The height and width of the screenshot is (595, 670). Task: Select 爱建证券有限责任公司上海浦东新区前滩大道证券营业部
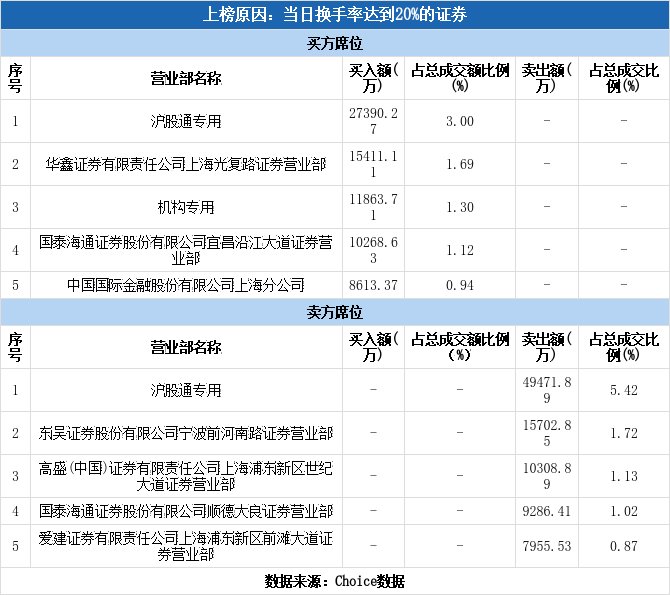pyautogui.click(x=186, y=546)
